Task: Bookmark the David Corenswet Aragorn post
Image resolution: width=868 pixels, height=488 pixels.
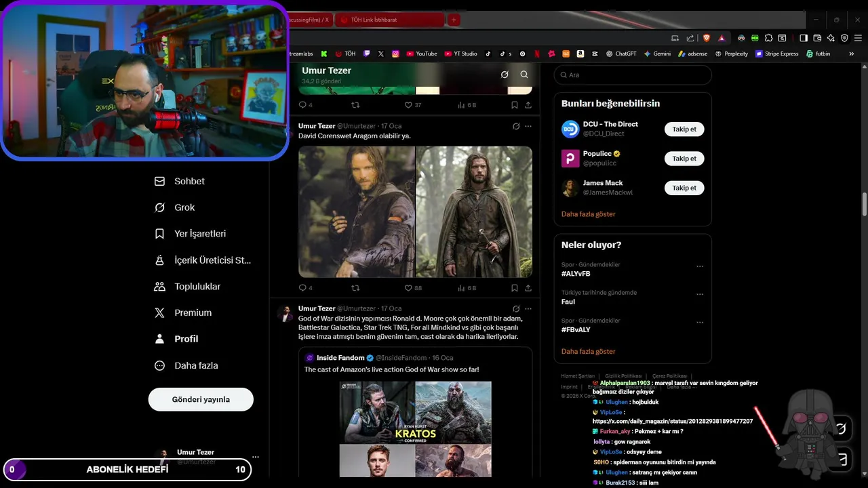Action: pyautogui.click(x=514, y=288)
